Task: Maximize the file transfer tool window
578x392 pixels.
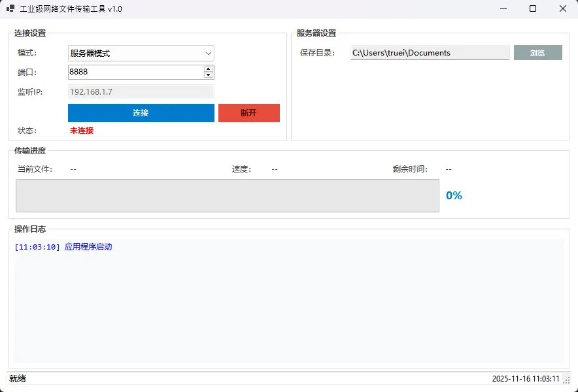Action: coord(533,9)
